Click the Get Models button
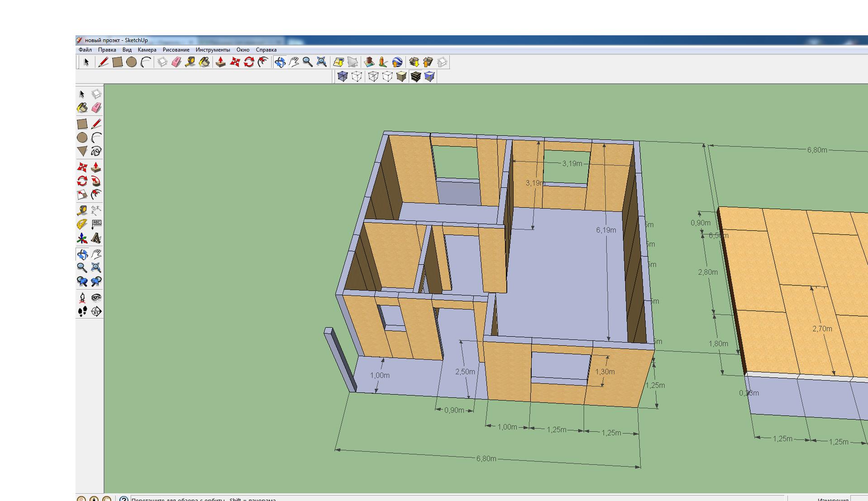 [x=414, y=62]
